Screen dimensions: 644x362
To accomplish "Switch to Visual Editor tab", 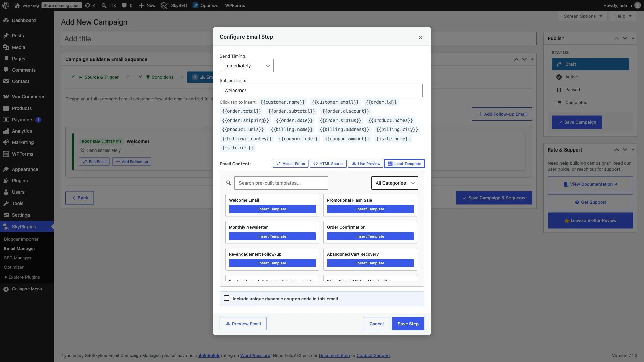I will coord(291,164).
